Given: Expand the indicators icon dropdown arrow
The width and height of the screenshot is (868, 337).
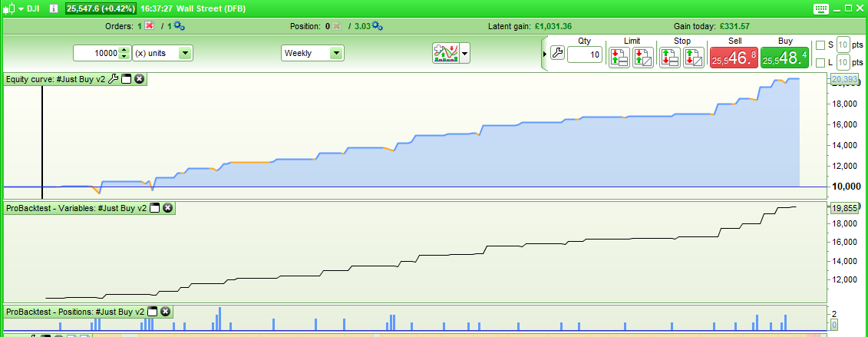Looking at the screenshot, I should pos(464,54).
